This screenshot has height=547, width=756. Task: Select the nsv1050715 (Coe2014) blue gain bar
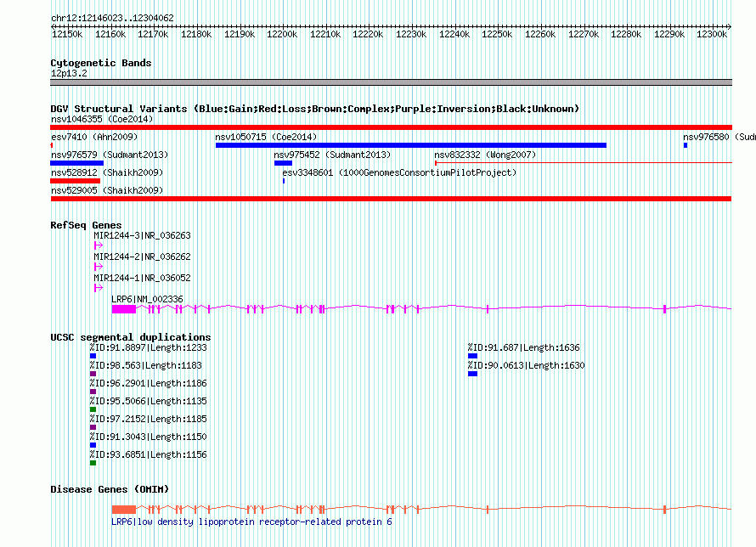click(x=411, y=145)
